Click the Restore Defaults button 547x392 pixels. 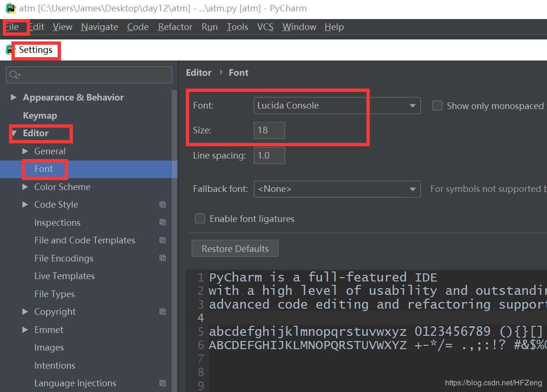(x=235, y=249)
